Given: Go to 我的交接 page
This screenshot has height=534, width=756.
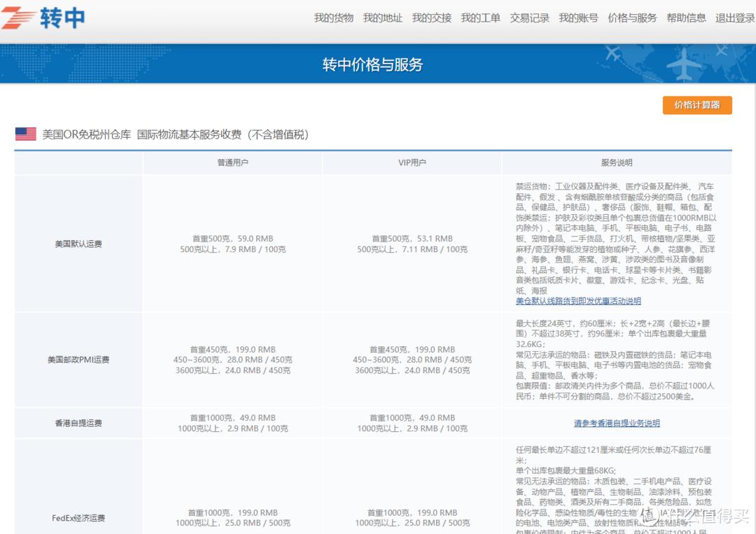Looking at the screenshot, I should (431, 19).
